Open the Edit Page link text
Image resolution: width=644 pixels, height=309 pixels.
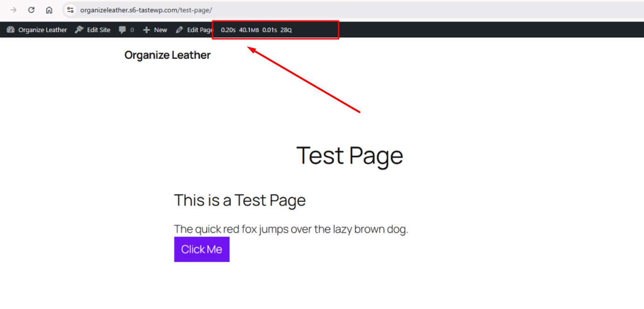click(200, 30)
